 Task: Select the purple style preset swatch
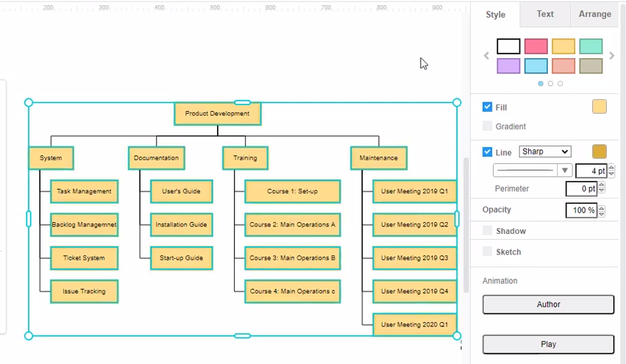click(x=508, y=66)
